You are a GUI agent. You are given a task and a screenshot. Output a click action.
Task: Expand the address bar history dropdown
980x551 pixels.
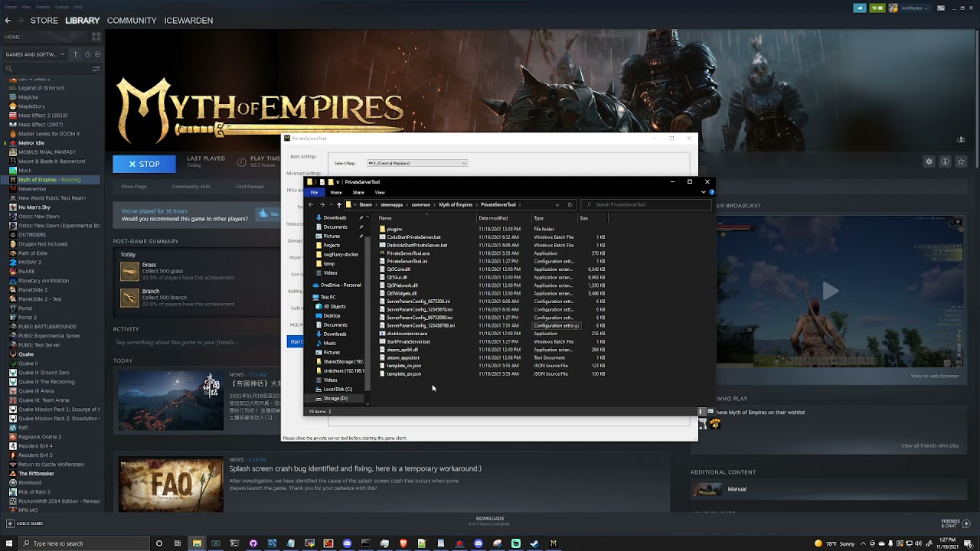tap(557, 204)
